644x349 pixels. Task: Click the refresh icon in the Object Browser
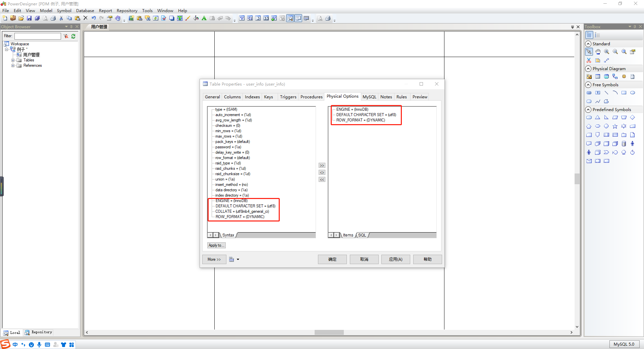tap(73, 36)
